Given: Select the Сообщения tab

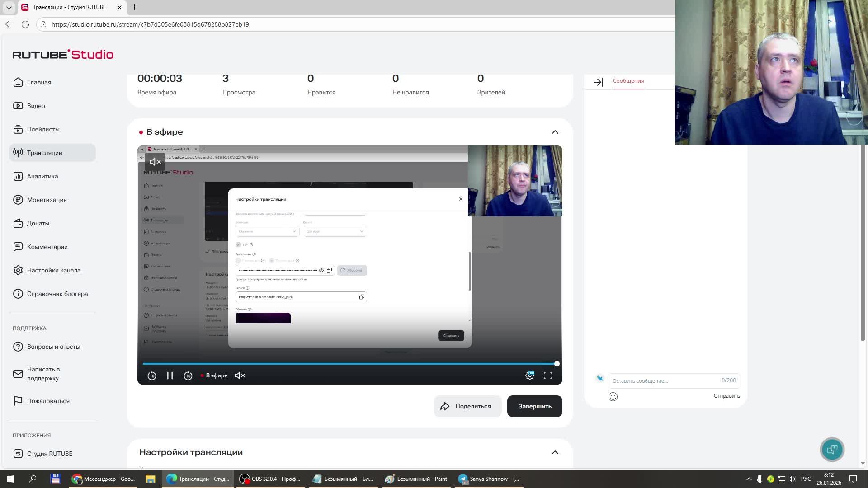Looking at the screenshot, I should (628, 81).
